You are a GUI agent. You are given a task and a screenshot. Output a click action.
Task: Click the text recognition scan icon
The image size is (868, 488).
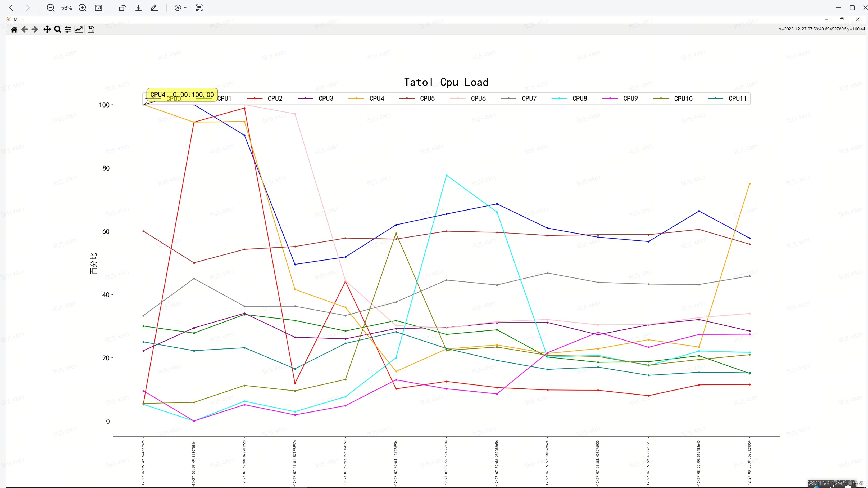(199, 8)
